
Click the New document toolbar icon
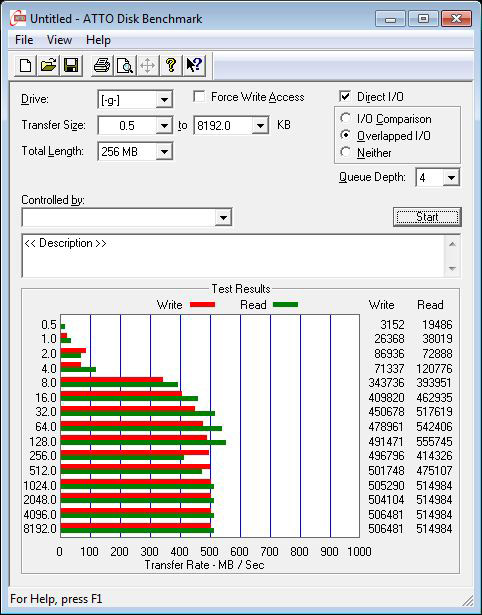pos(25,65)
